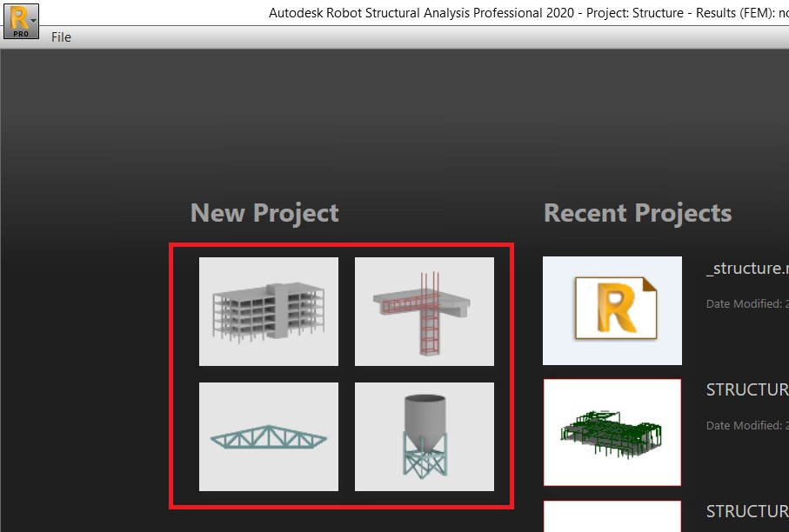Viewport: 789px width, 532px height.
Task: Start a new RC element reinforcement project
Action: click(x=425, y=311)
